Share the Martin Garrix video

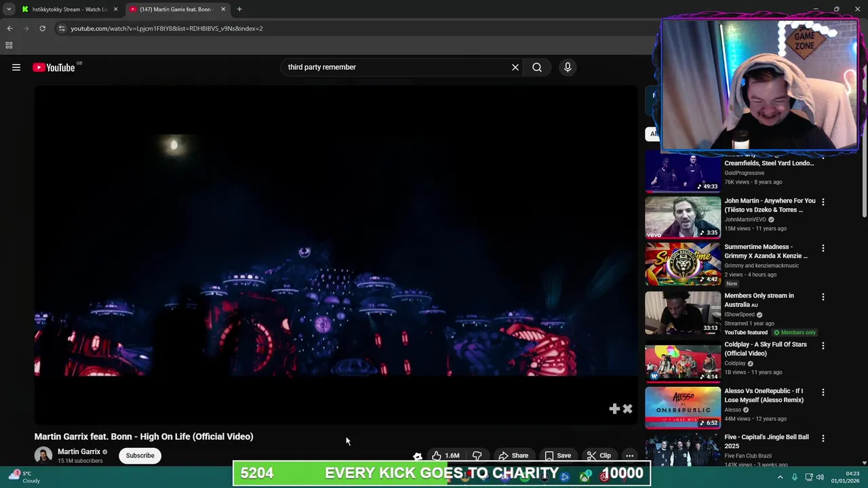pyautogui.click(x=513, y=455)
